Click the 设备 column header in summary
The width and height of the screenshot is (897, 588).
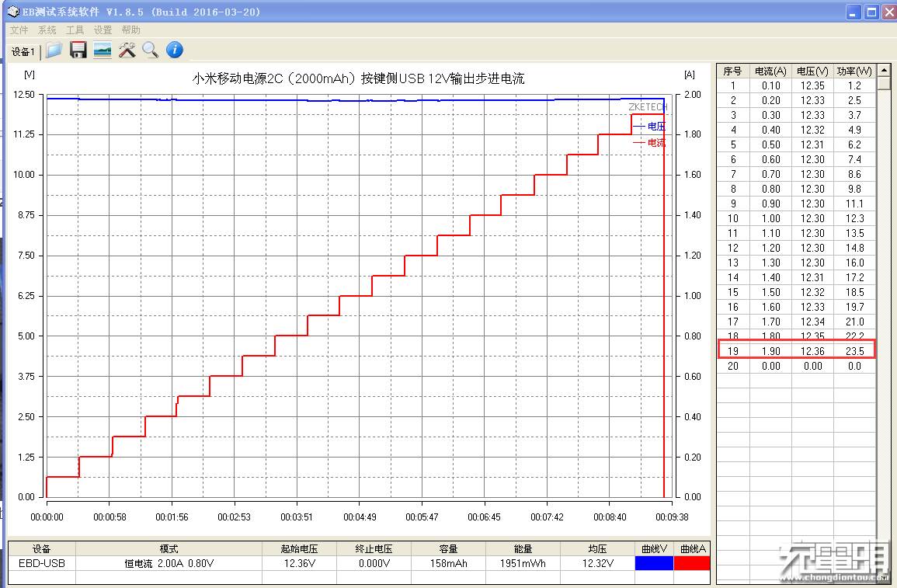tap(42, 548)
